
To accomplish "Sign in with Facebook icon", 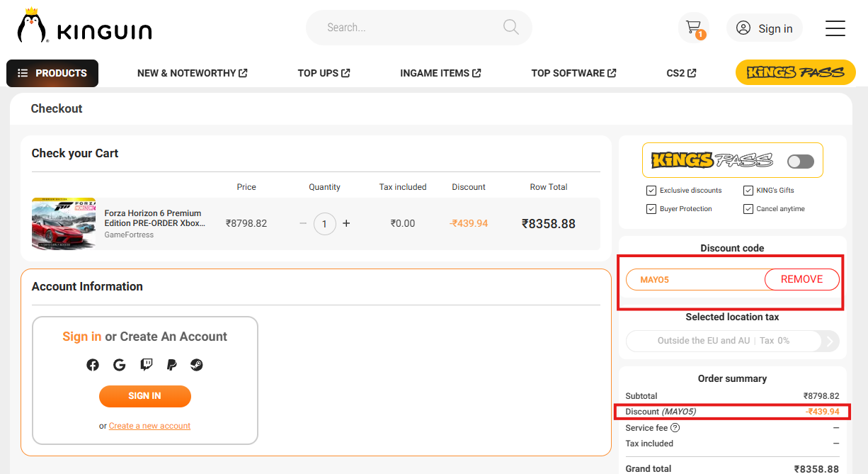I will click(x=93, y=365).
